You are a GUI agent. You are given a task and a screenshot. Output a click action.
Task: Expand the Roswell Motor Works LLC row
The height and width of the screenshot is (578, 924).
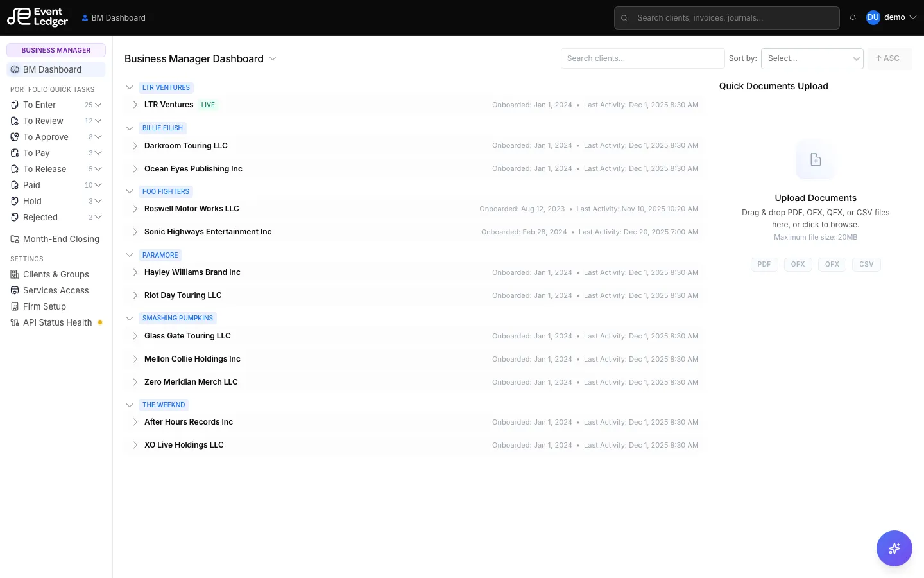[x=135, y=209]
